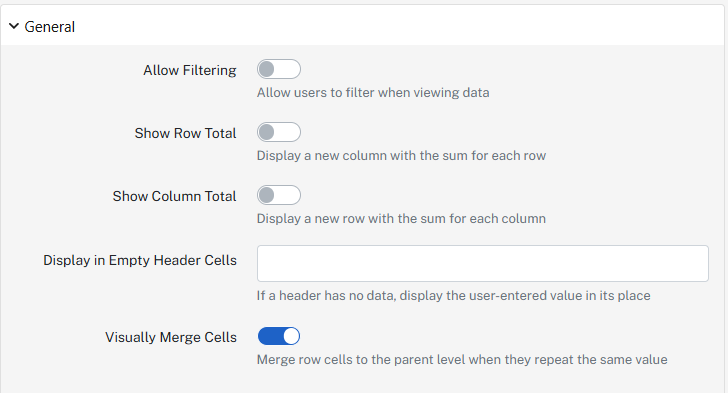The width and height of the screenshot is (728, 393).
Task: Click the Visually Merge Cells label
Action: point(171,337)
